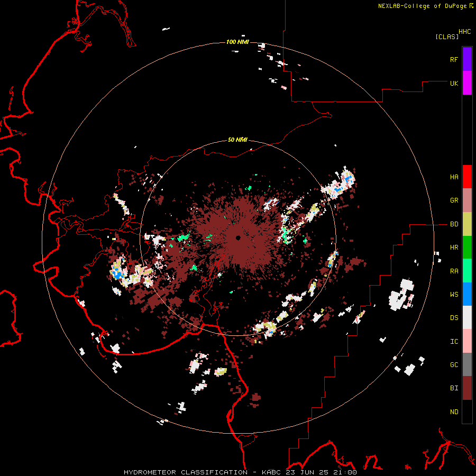Select the GR legend label
Image resolution: width=476 pixels, height=476 pixels.
click(454, 200)
